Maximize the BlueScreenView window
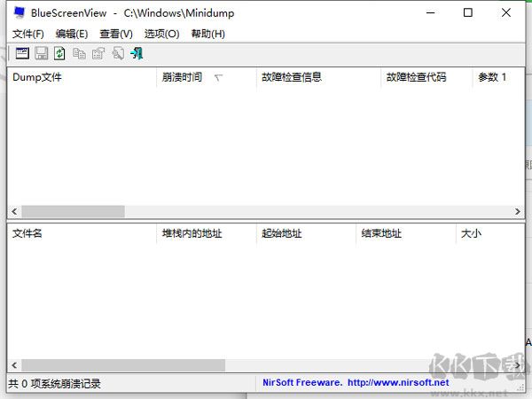The width and height of the screenshot is (532, 399). click(x=468, y=13)
